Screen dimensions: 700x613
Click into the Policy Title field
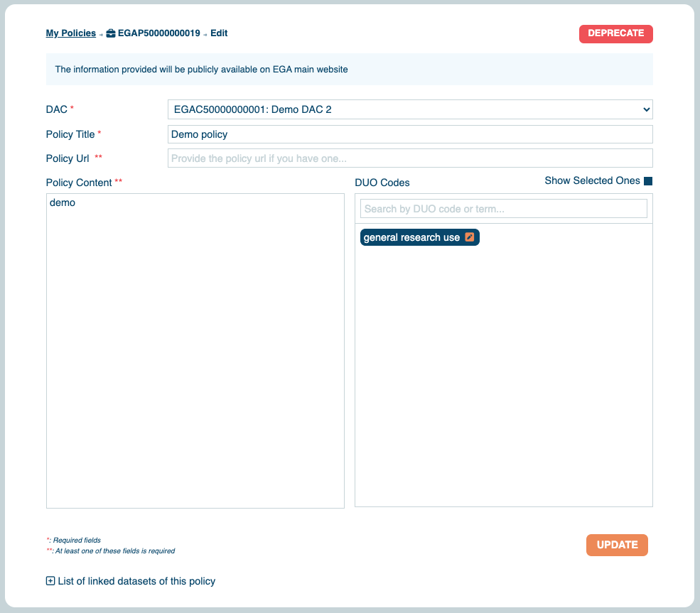tap(409, 134)
